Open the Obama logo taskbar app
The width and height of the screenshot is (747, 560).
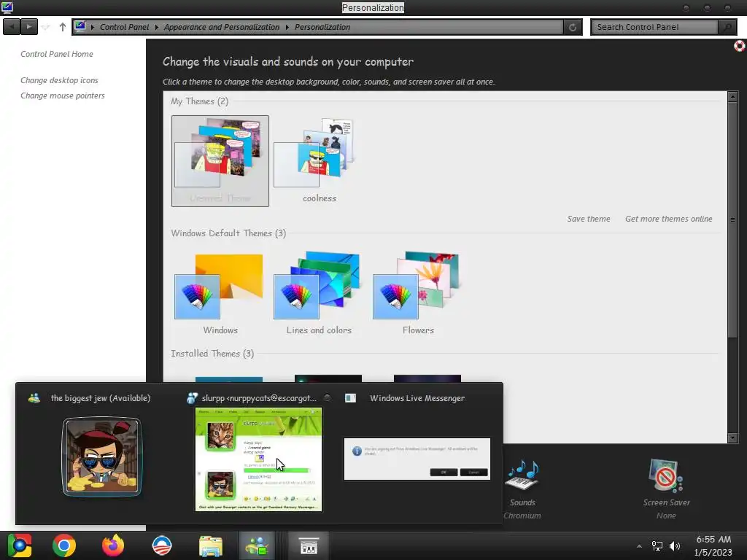pos(161,545)
